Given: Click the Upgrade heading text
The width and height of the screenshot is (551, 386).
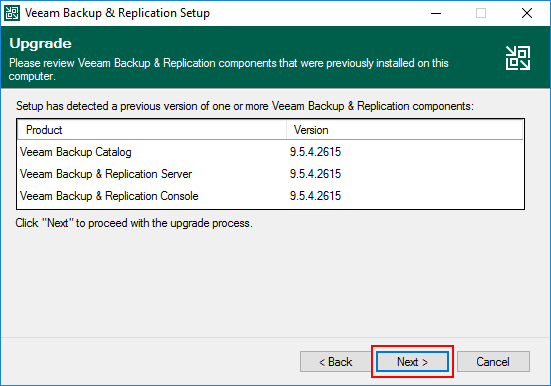Looking at the screenshot, I should tap(40, 44).
